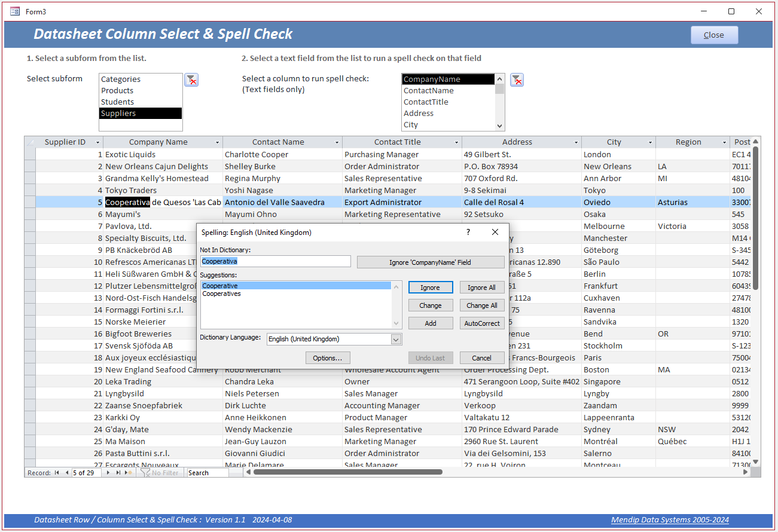Image resolution: width=778 pixels, height=532 pixels.
Task: Clear the column selection filter icon
Action: [x=517, y=80]
